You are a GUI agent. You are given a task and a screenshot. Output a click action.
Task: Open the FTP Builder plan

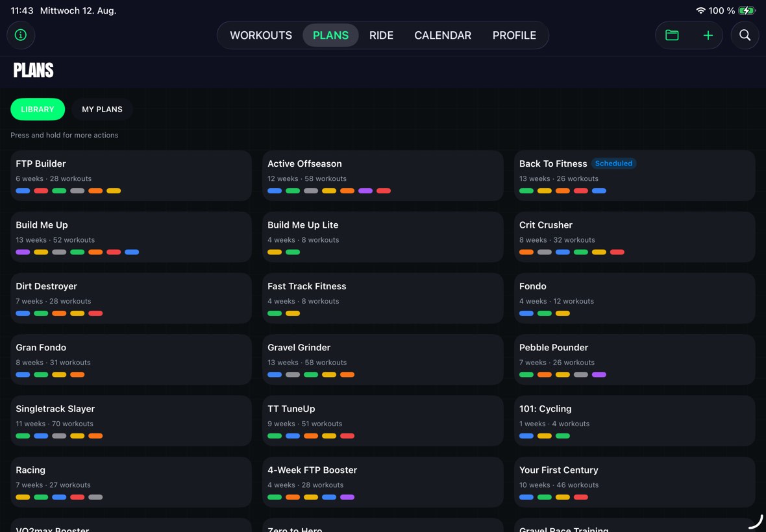coord(131,176)
